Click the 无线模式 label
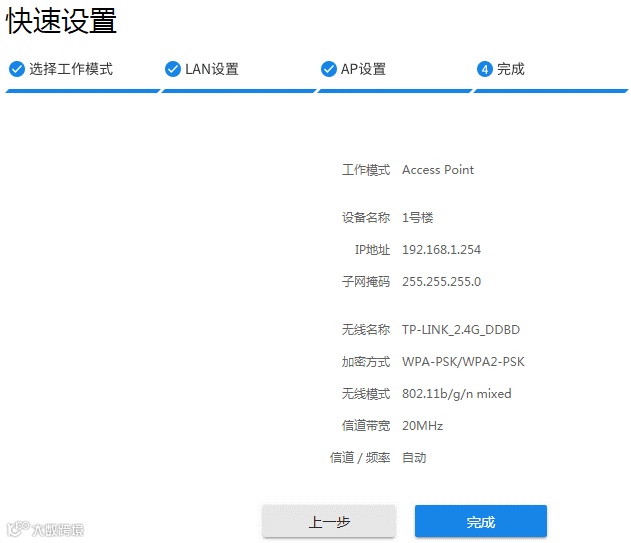The image size is (631, 543). (x=366, y=394)
